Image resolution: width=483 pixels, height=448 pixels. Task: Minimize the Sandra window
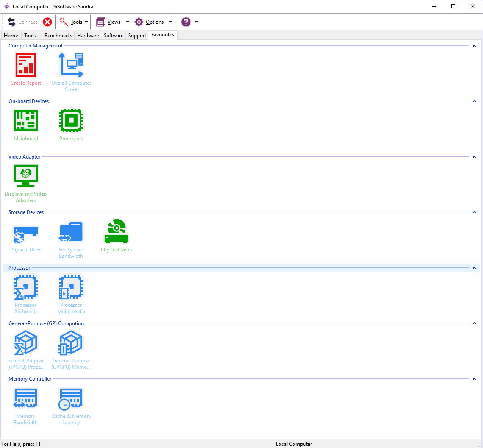coord(434,6)
